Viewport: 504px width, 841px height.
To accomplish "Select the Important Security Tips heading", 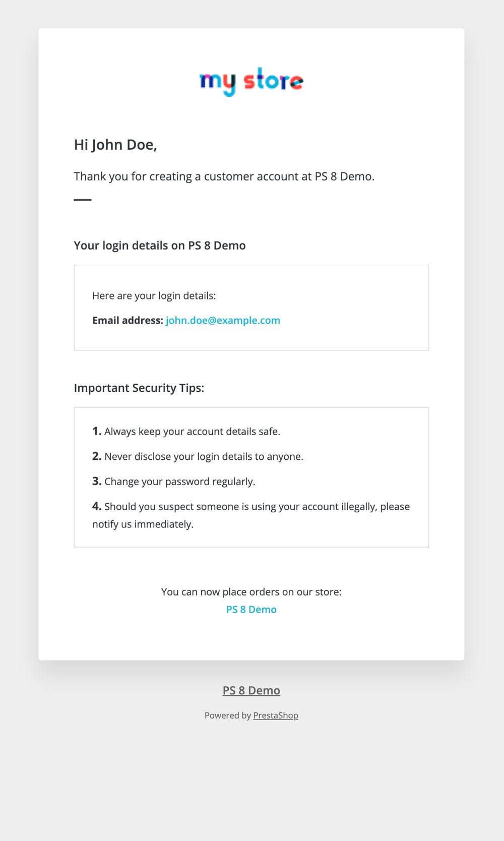I will pos(139,388).
